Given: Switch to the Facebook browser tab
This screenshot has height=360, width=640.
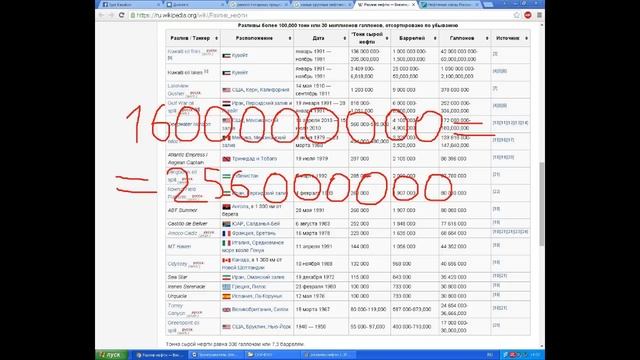Looking at the screenshot, I should pyautogui.click(x=130, y=4).
